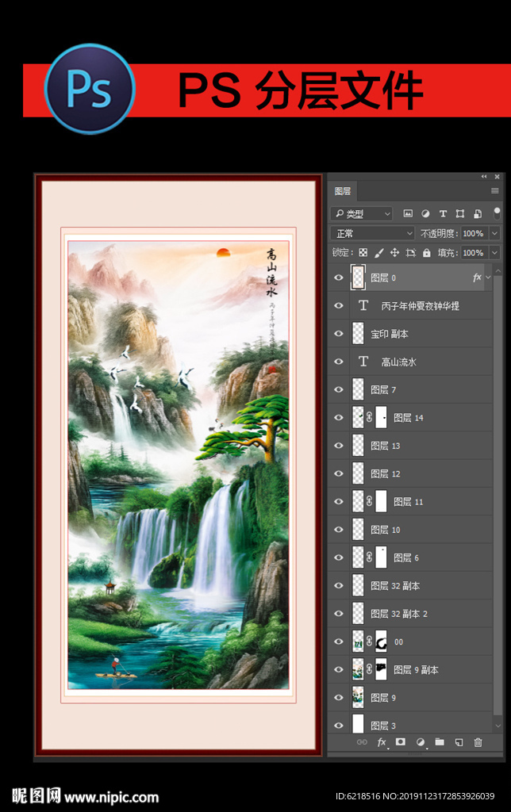Close the Layers panel with the X

point(497,177)
